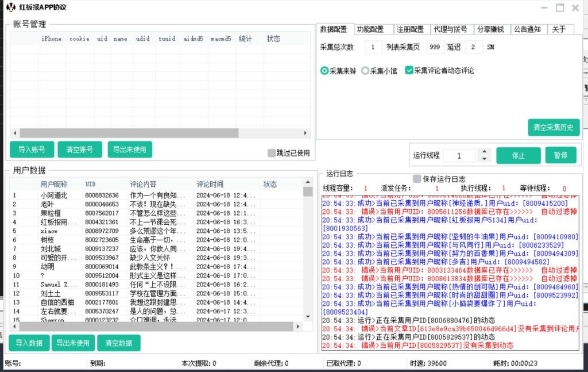
Task: Decrease 运行线程 with the down arrow
Action: pos(483,159)
